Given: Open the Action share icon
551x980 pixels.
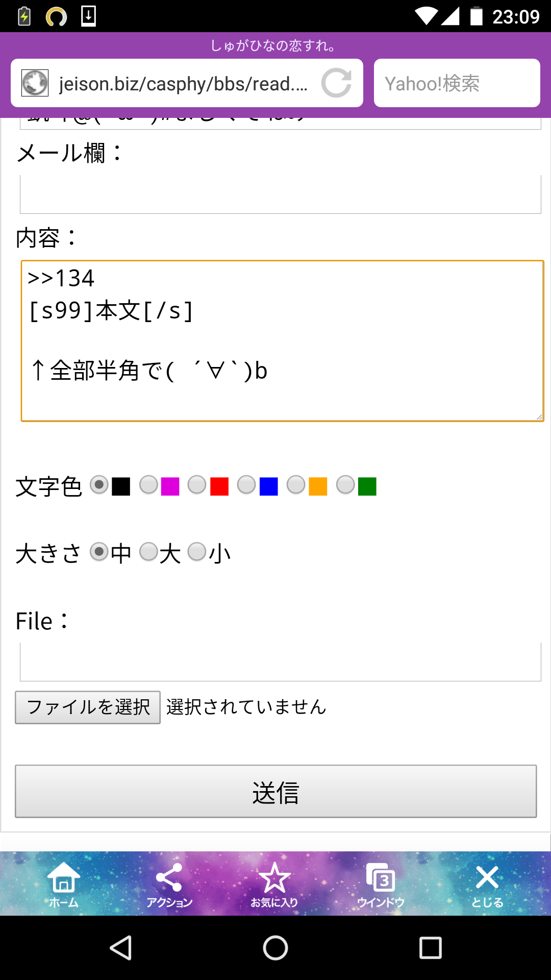Looking at the screenshot, I should (x=169, y=884).
